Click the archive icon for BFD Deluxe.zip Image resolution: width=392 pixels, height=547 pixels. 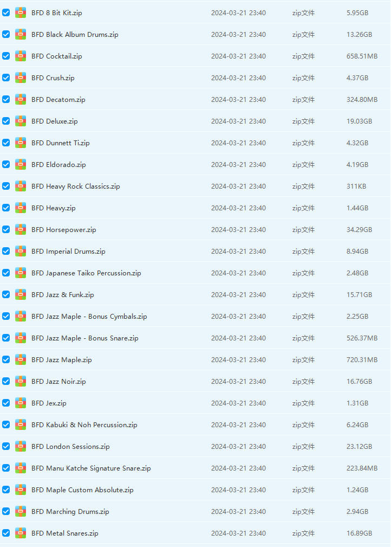pyautogui.click(x=21, y=121)
